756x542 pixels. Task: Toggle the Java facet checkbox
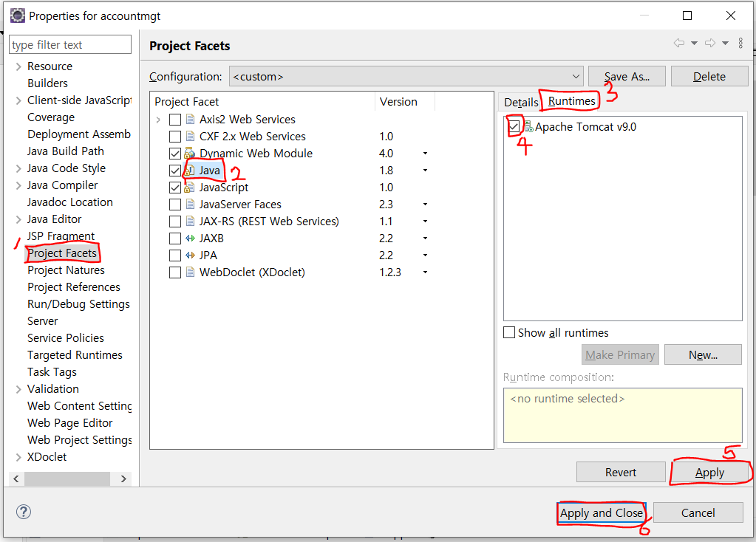pos(175,171)
